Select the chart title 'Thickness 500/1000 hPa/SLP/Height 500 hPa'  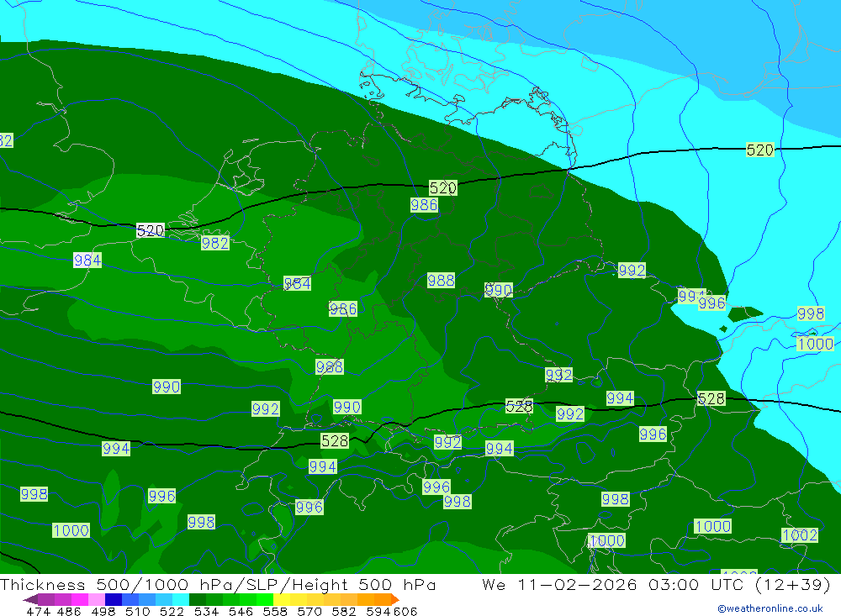coord(218,584)
